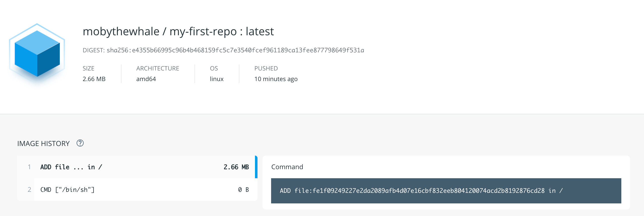644x216 pixels.
Task: Click the 0 B size of CMD layer
Action: [243, 190]
